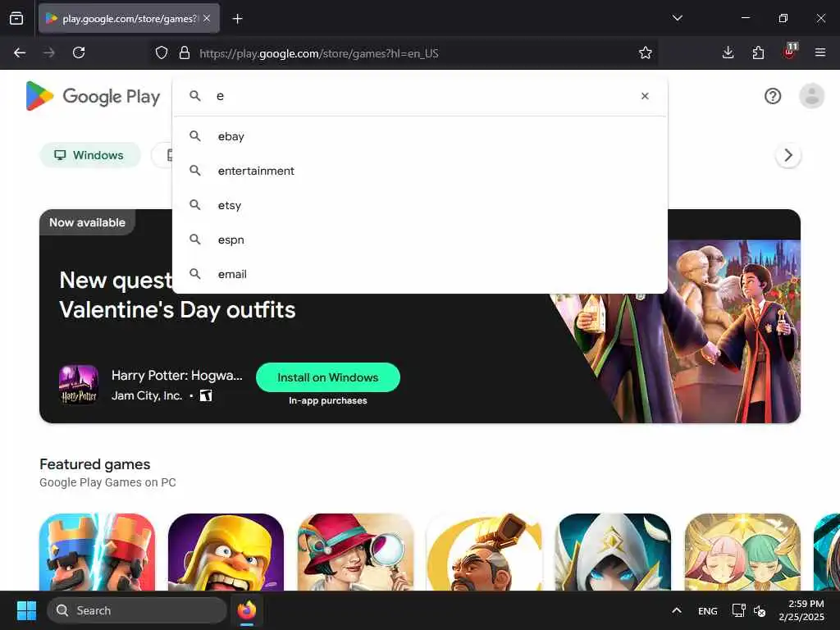Open Harry Potter: Hogwa... game title

pos(177,376)
